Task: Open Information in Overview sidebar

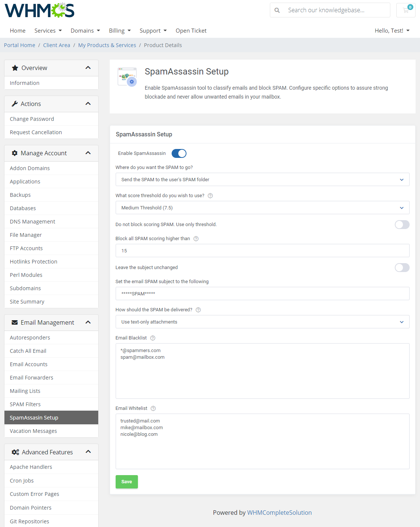Action: [x=51, y=83]
